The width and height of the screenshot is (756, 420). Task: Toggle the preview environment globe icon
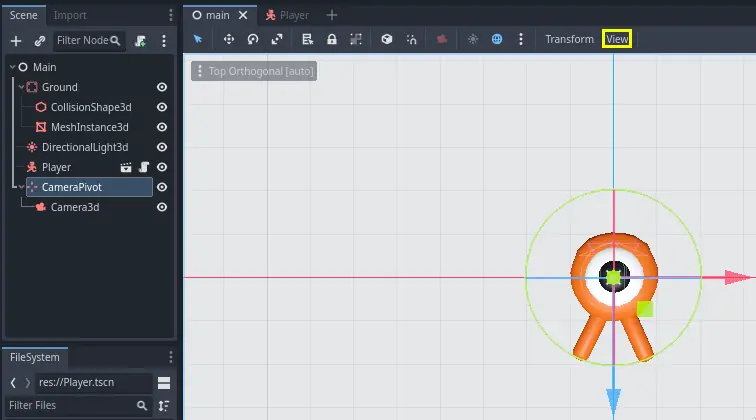(497, 39)
